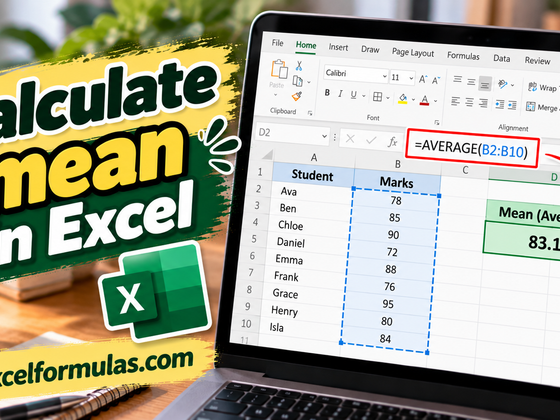Switch to the Review tab

pyautogui.click(x=538, y=61)
